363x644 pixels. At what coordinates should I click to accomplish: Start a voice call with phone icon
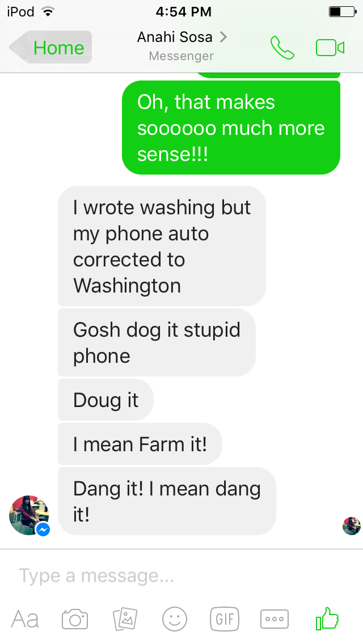click(282, 48)
